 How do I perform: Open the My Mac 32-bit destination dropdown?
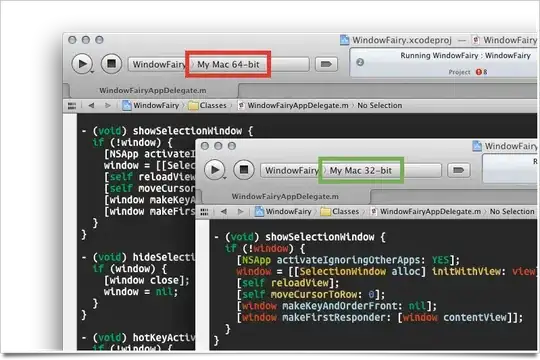[x=361, y=171]
